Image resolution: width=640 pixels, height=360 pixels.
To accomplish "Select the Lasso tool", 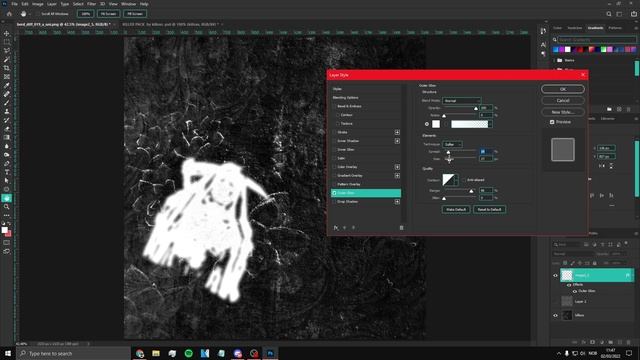I will click(x=7, y=51).
